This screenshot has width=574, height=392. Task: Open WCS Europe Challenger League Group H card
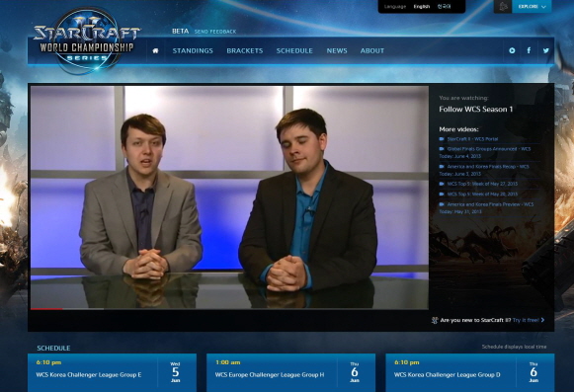click(291, 372)
